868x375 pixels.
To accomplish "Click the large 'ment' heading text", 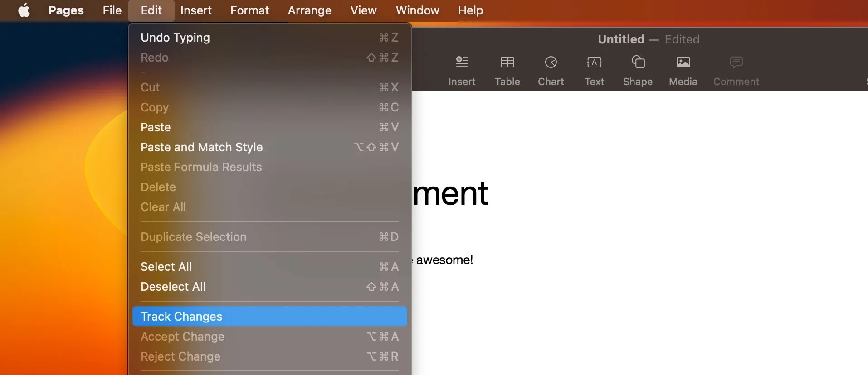I will click(x=451, y=193).
